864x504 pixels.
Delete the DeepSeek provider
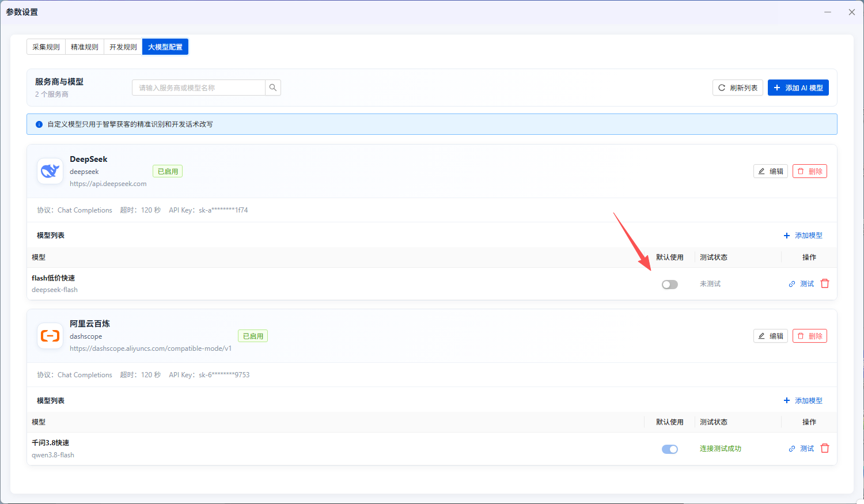point(810,171)
